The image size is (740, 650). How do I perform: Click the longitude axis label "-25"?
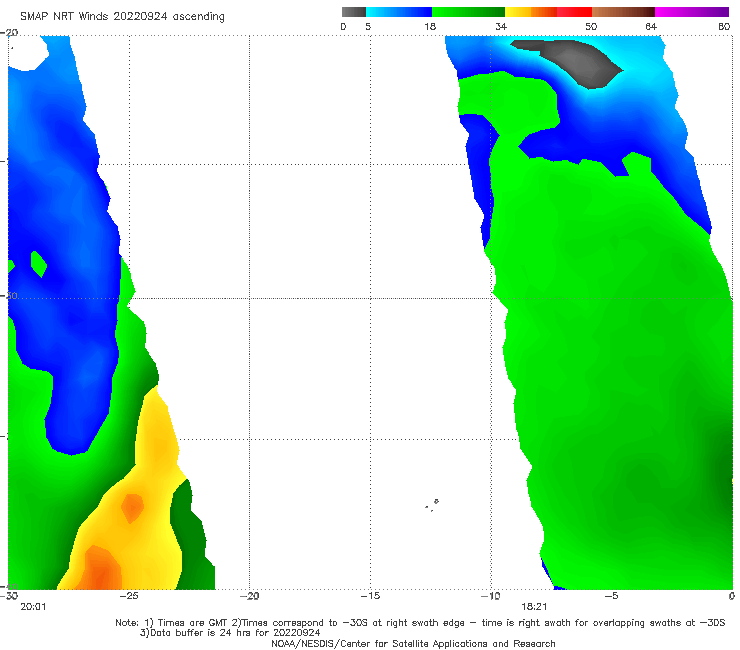(x=129, y=596)
